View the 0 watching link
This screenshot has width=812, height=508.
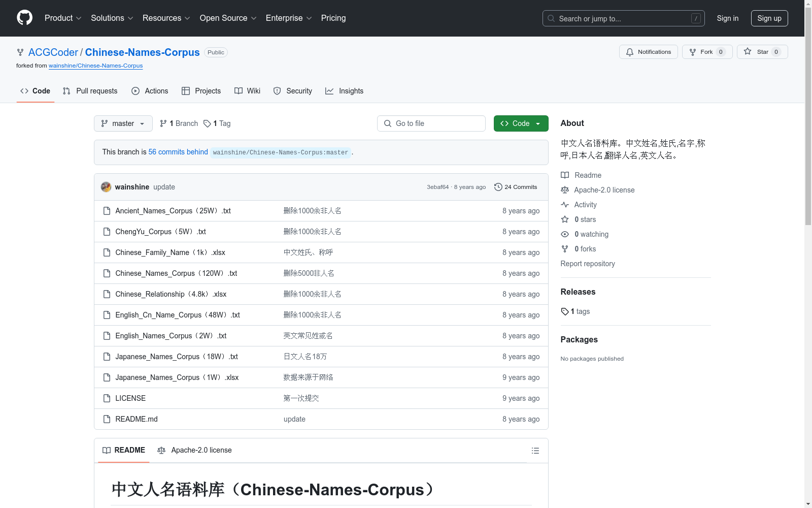click(x=585, y=234)
